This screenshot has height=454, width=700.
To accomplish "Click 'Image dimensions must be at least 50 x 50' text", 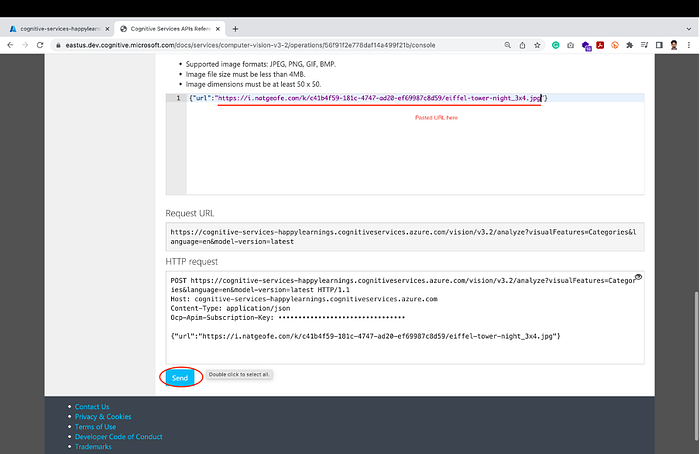I will tap(253, 84).
